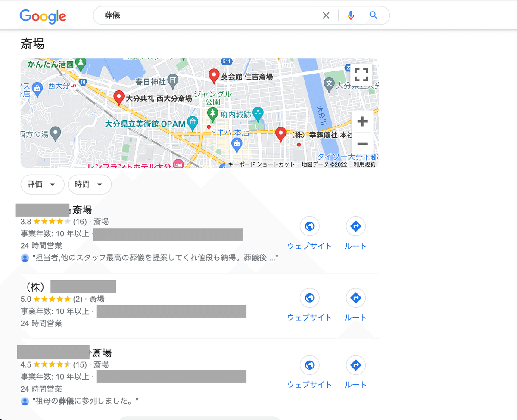
Task: Click the 大分川 river label on map
Action: (321, 115)
